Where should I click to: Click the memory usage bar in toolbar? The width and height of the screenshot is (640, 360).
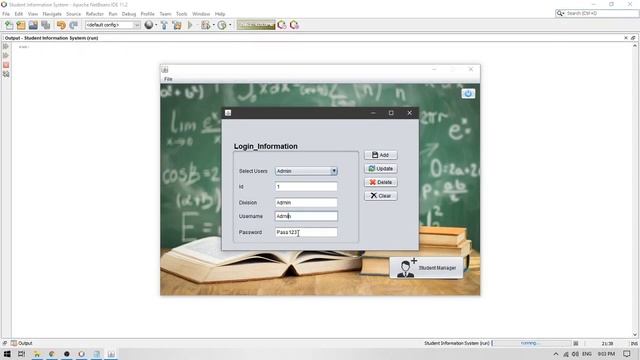click(256, 25)
